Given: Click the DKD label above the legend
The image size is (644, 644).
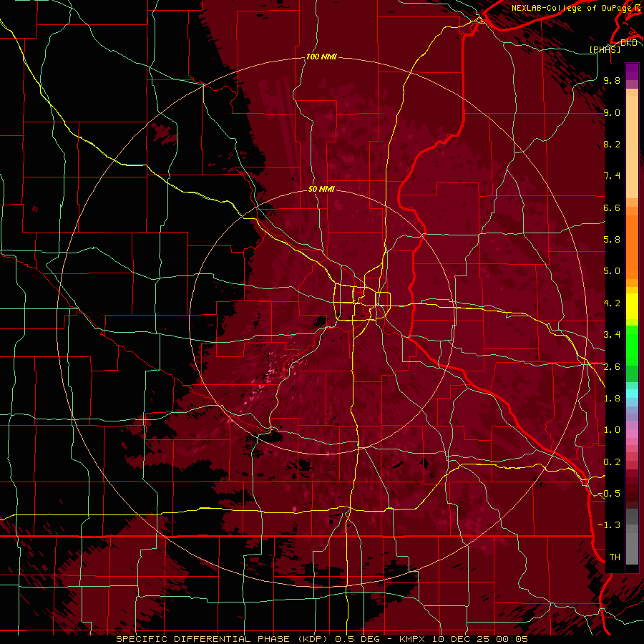Looking at the screenshot, I should [x=628, y=42].
